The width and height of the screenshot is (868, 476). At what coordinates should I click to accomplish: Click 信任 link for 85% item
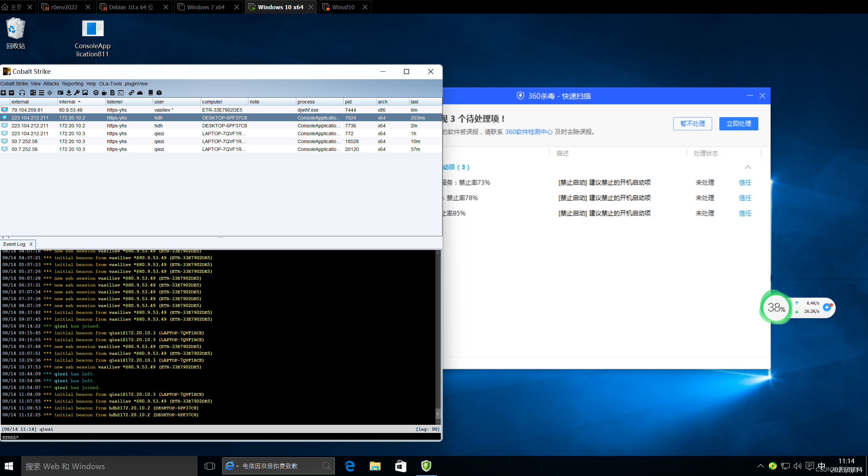coord(745,213)
